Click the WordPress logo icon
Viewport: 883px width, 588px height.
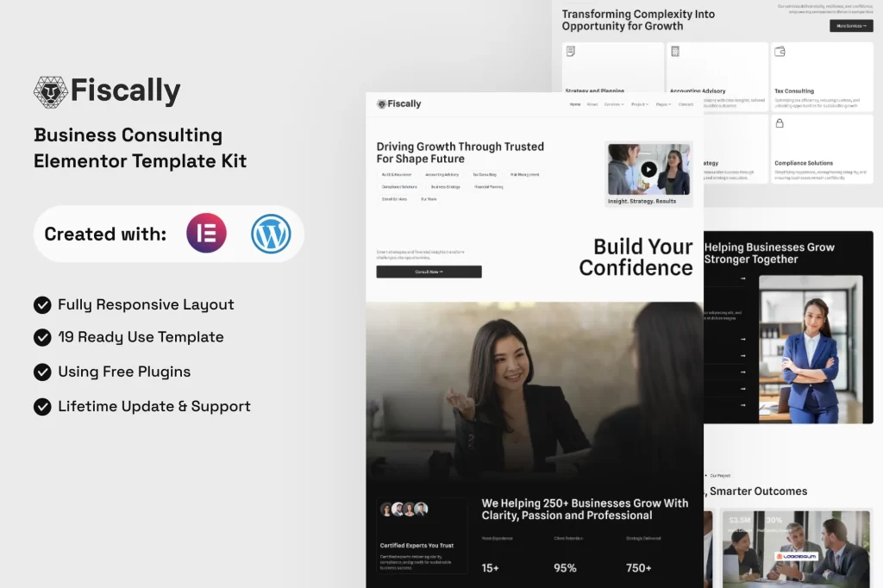271,233
